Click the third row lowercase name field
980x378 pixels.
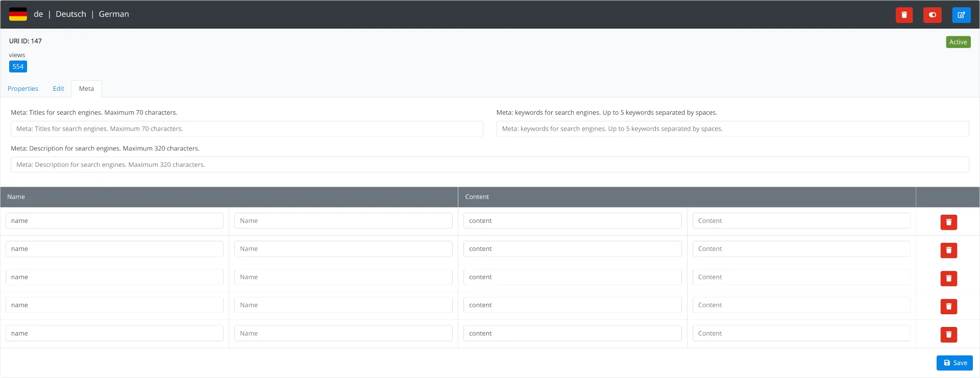tap(114, 277)
